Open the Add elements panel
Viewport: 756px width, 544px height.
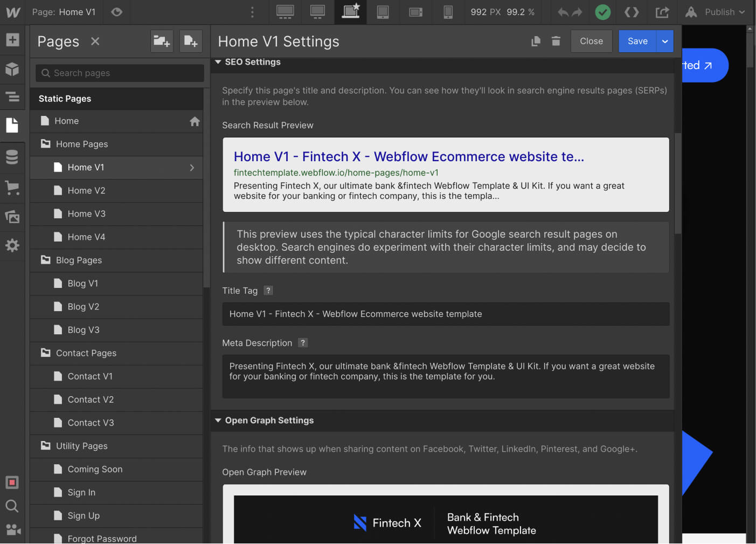[12, 40]
